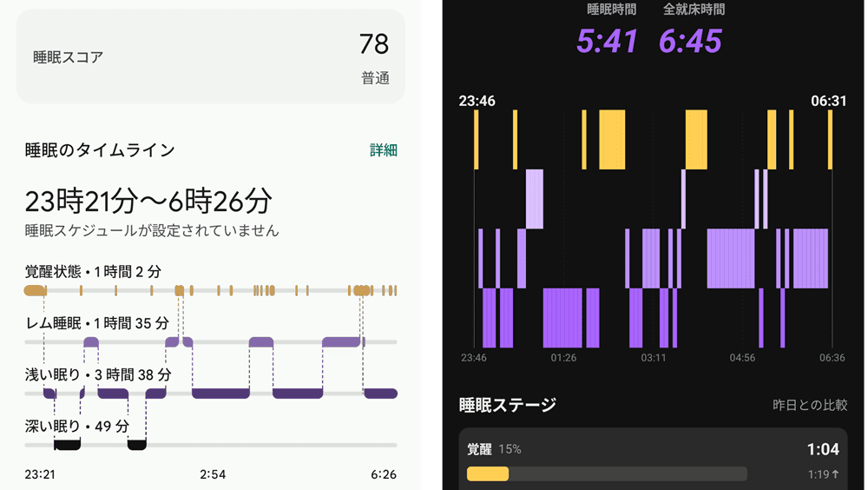This screenshot has height=490, width=868.
Task: Click the second black deep sleep segment
Action: tap(137, 444)
